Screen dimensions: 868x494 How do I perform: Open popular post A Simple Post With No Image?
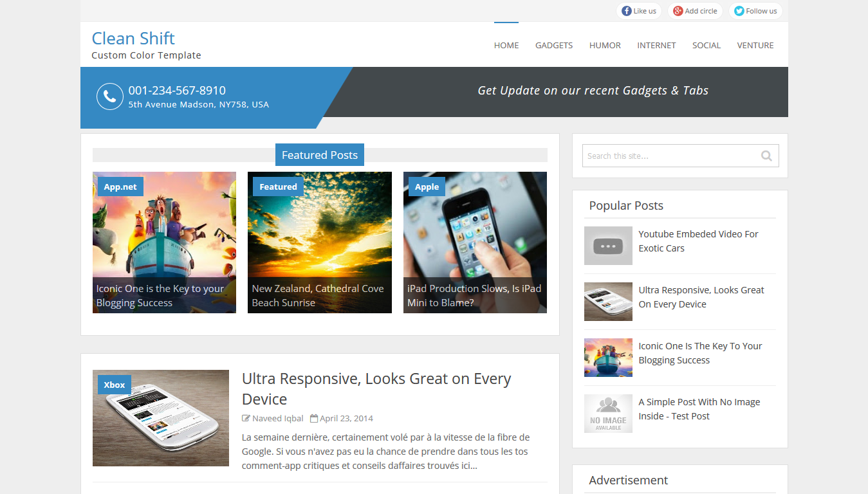click(x=699, y=409)
